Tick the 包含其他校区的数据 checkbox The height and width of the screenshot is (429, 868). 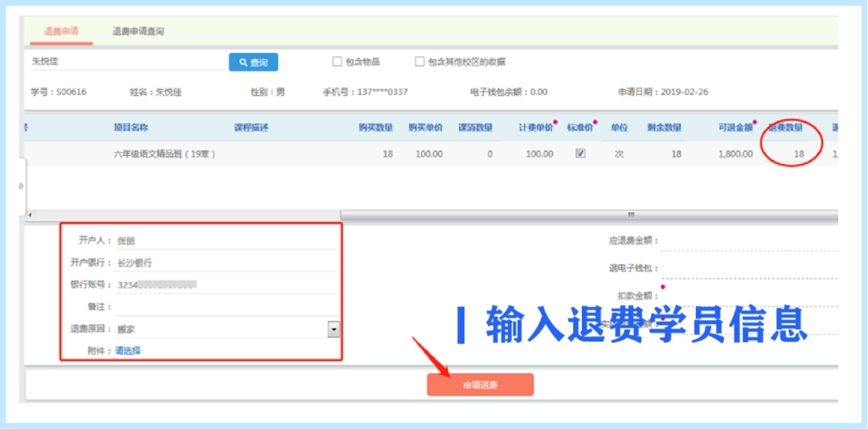point(420,62)
